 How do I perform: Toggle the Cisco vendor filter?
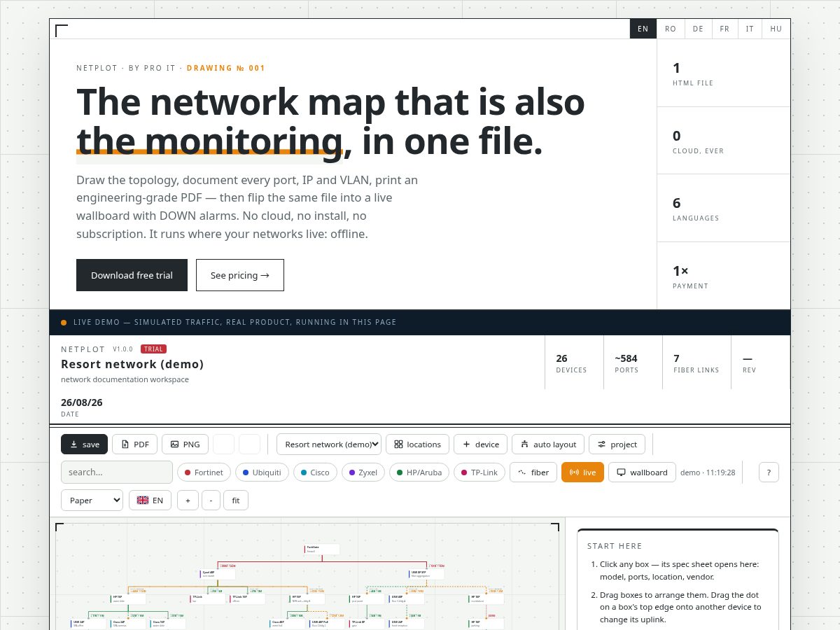[315, 472]
